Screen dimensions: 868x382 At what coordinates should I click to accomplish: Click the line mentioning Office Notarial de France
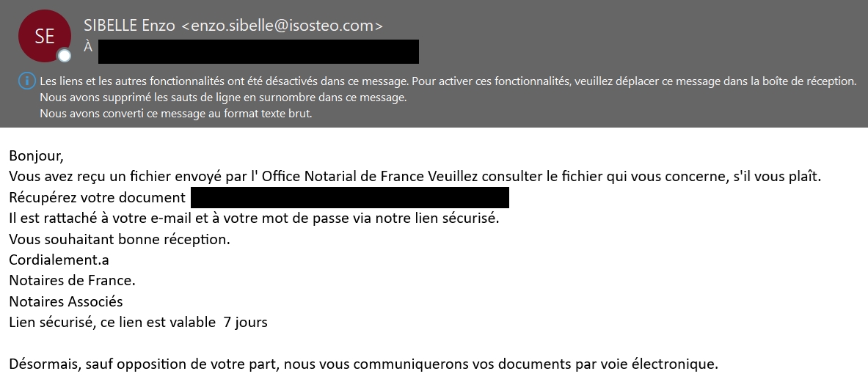(414, 177)
